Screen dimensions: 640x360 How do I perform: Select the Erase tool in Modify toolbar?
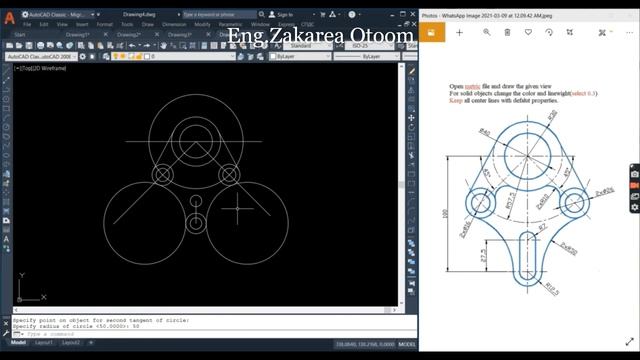click(411, 71)
